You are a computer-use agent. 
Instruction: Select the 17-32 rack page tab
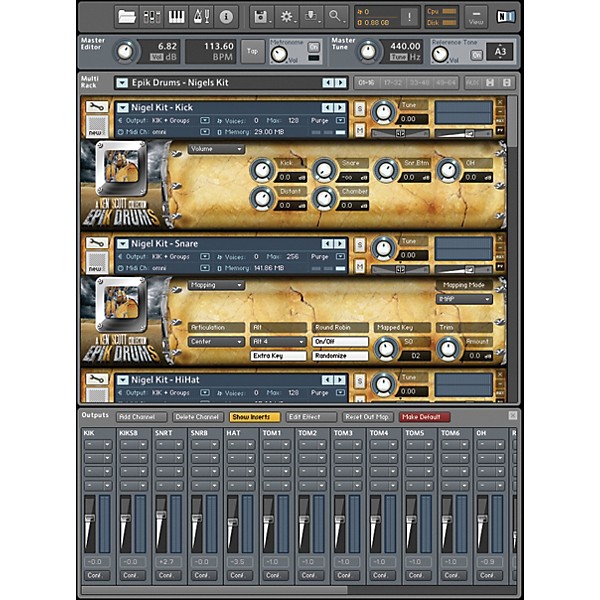[x=393, y=83]
